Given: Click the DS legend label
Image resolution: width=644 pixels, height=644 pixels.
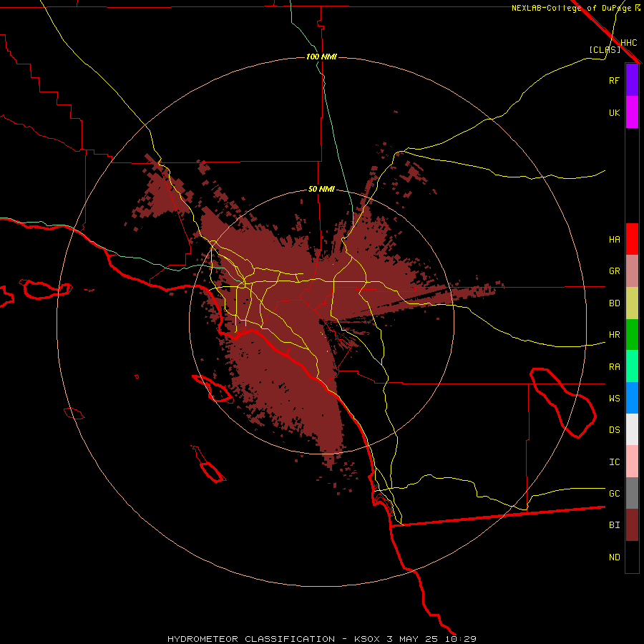Looking at the screenshot, I should [x=614, y=430].
